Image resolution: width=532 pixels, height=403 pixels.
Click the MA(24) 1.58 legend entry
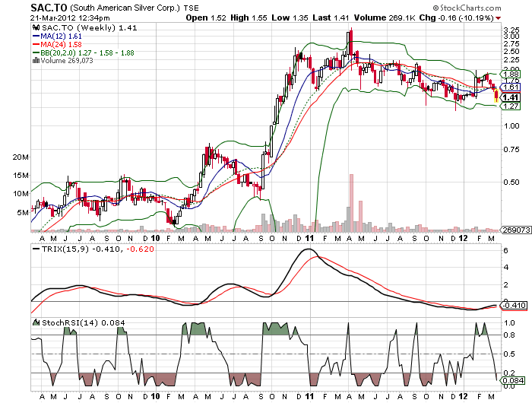pos(57,44)
